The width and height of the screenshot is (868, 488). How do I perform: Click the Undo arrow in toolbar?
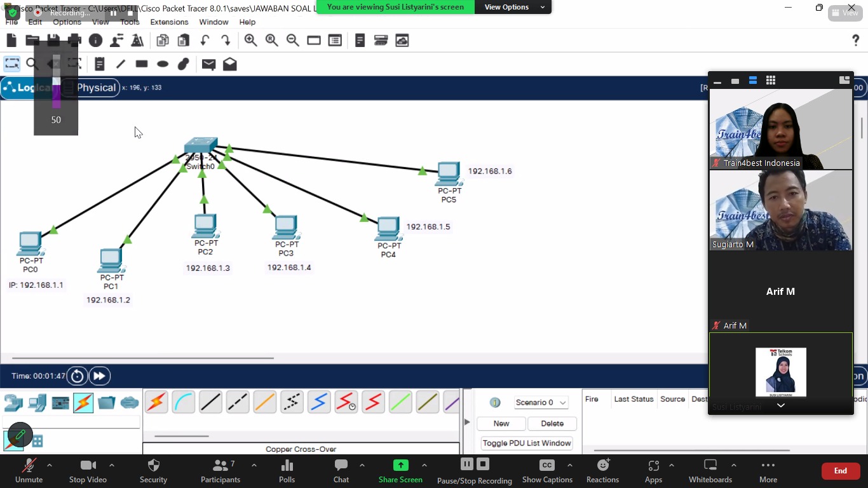coord(205,41)
